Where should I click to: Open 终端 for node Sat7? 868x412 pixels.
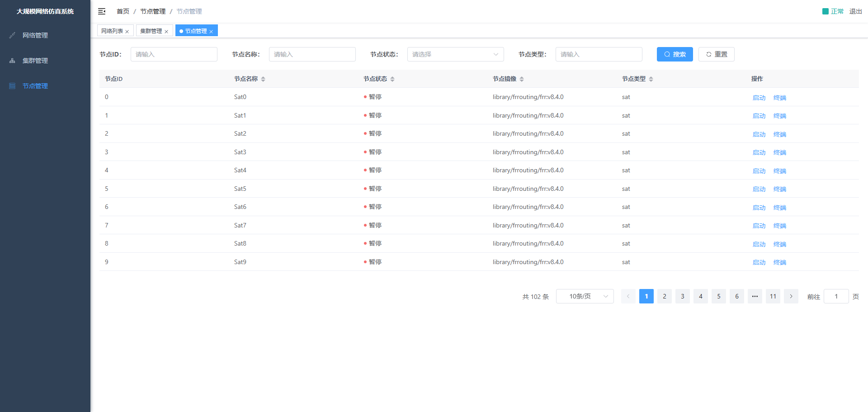779,226
